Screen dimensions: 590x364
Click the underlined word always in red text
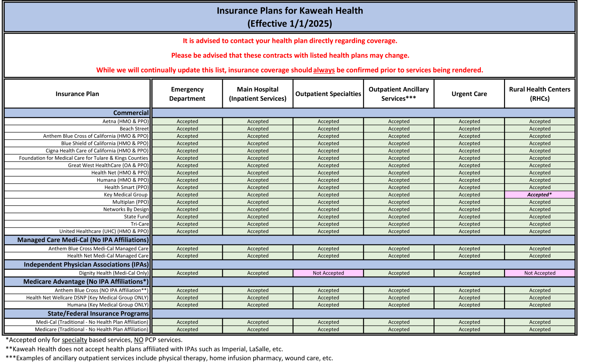(325, 70)
